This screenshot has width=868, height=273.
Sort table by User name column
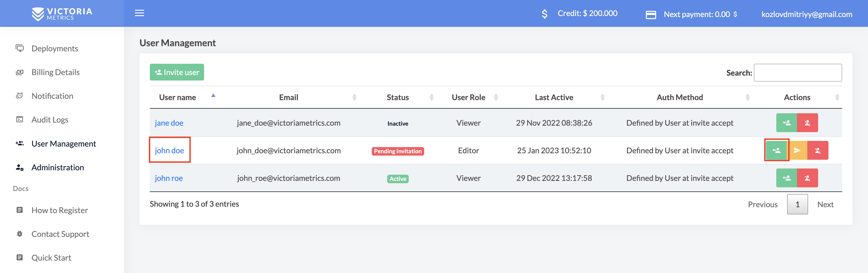click(177, 97)
